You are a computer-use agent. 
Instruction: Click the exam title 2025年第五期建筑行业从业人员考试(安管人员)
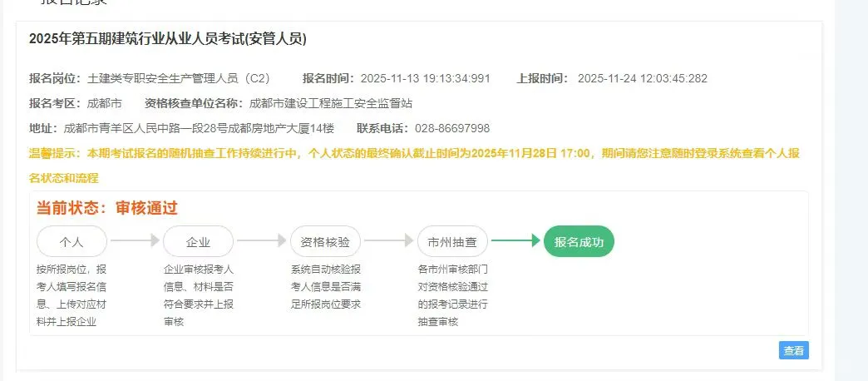click(x=168, y=39)
